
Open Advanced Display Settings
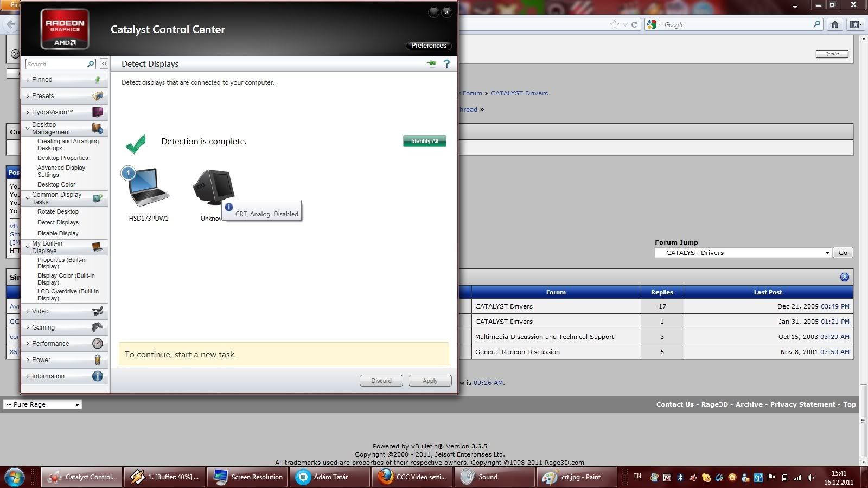pos(61,171)
